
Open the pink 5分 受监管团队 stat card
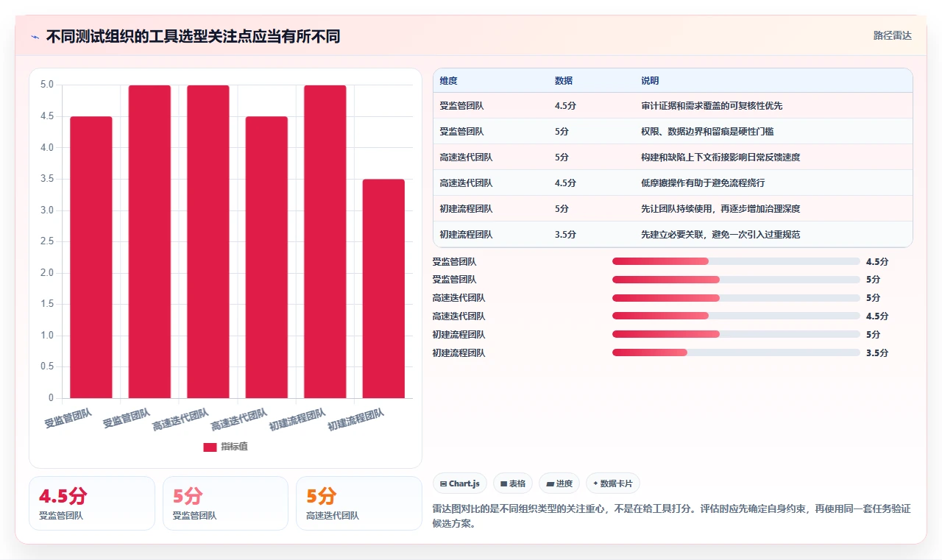coord(225,503)
